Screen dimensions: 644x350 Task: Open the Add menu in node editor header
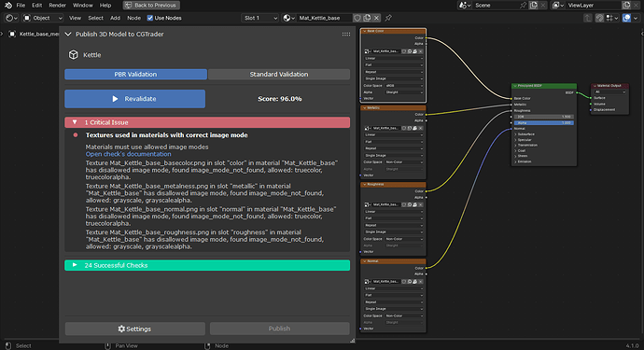(x=115, y=18)
